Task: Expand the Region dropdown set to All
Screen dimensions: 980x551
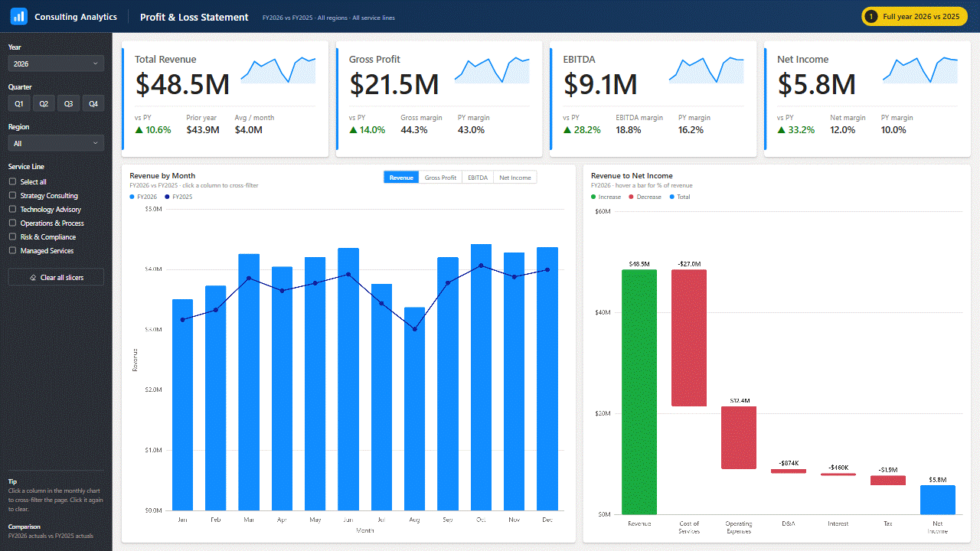Action: click(56, 143)
